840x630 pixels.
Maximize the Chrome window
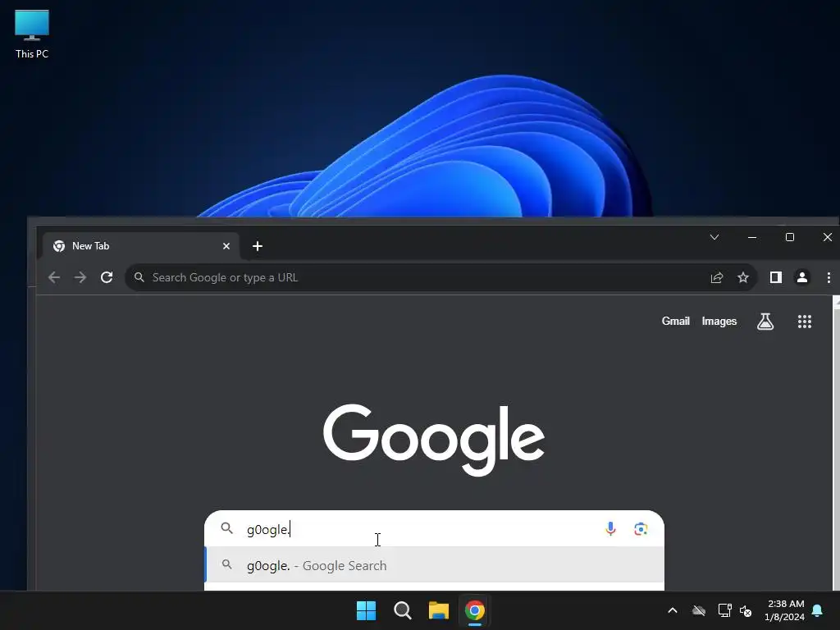(790, 237)
